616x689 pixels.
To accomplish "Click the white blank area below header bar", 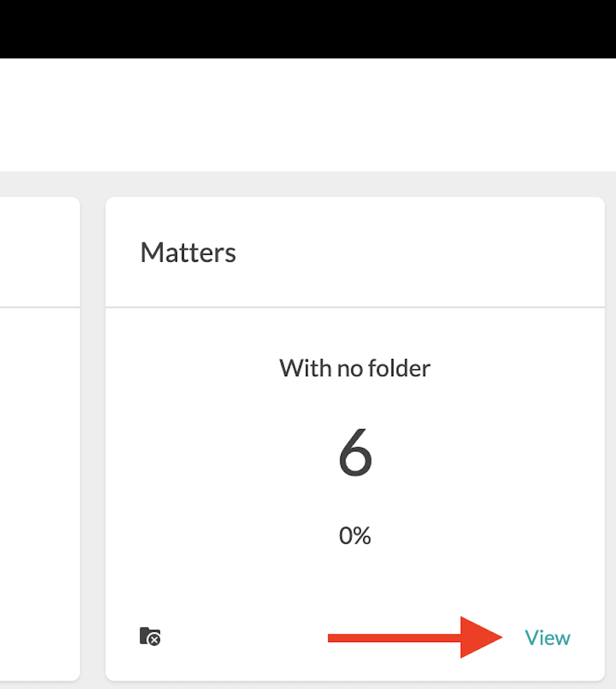I will (308, 114).
